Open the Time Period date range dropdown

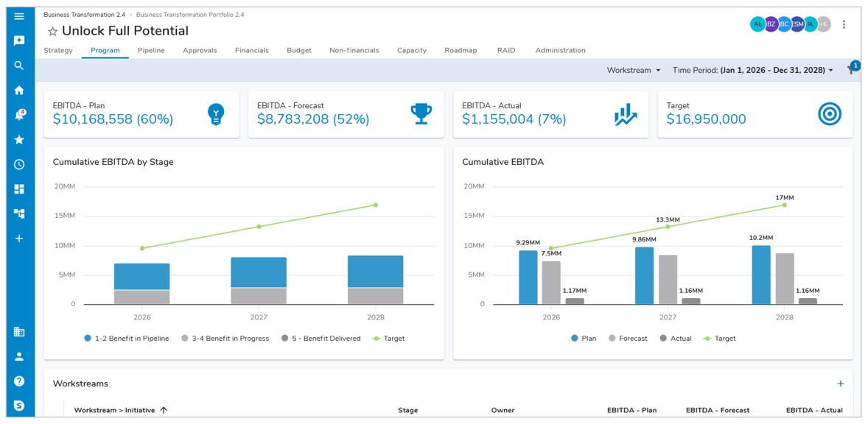point(752,71)
